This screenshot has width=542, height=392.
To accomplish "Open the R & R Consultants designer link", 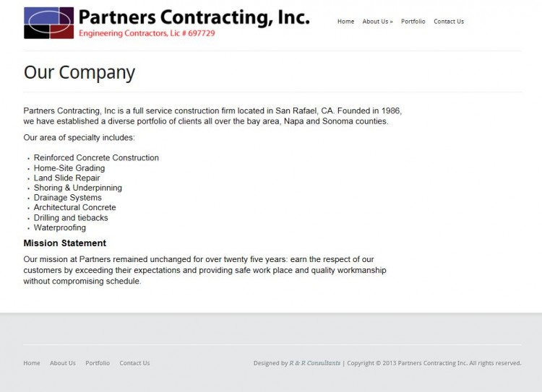I will (315, 363).
